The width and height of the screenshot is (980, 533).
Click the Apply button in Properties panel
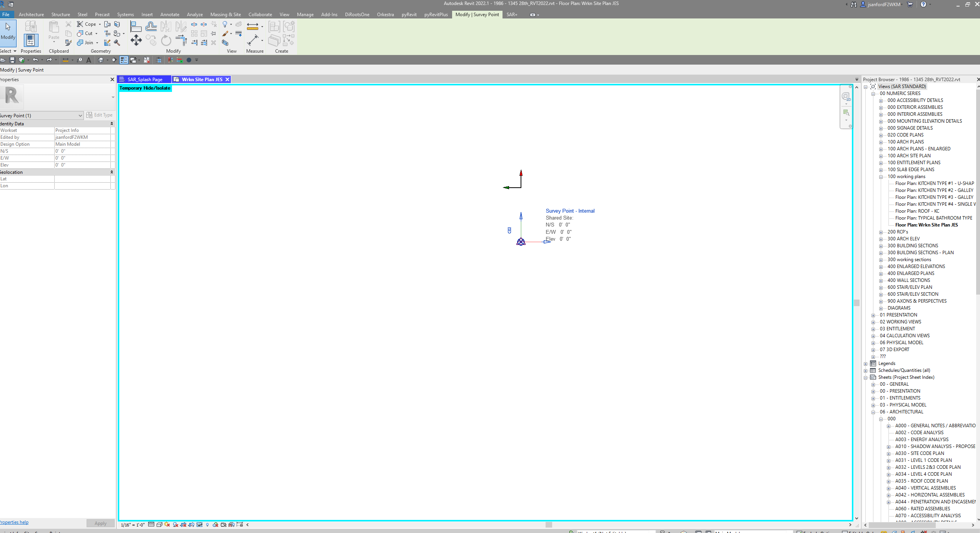tap(100, 523)
